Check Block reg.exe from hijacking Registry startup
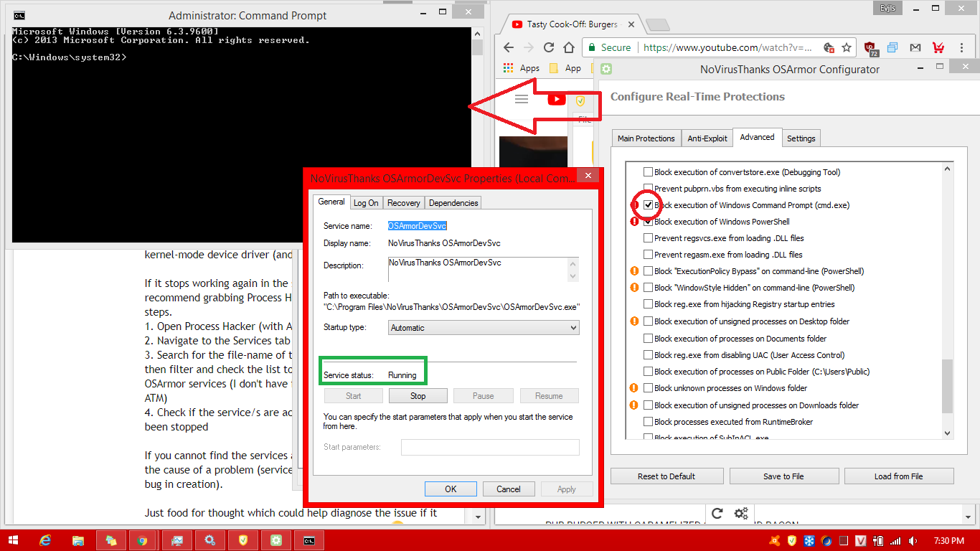980x551 pixels. tap(649, 304)
